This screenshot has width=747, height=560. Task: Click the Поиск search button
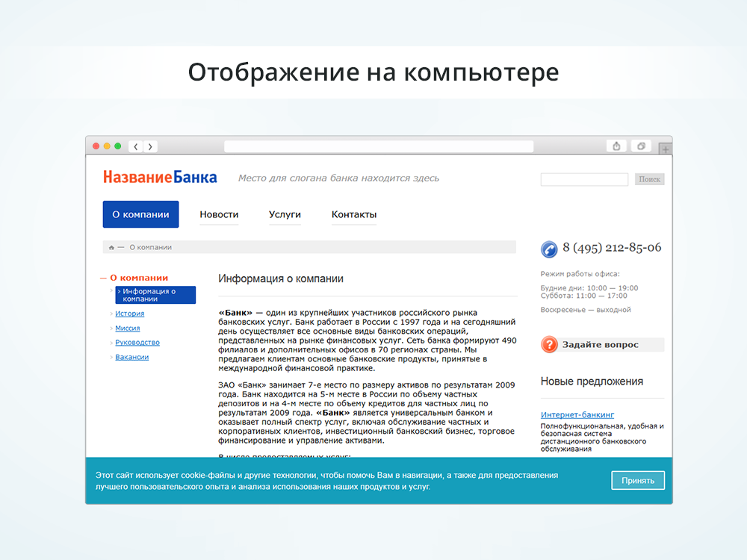pyautogui.click(x=649, y=178)
